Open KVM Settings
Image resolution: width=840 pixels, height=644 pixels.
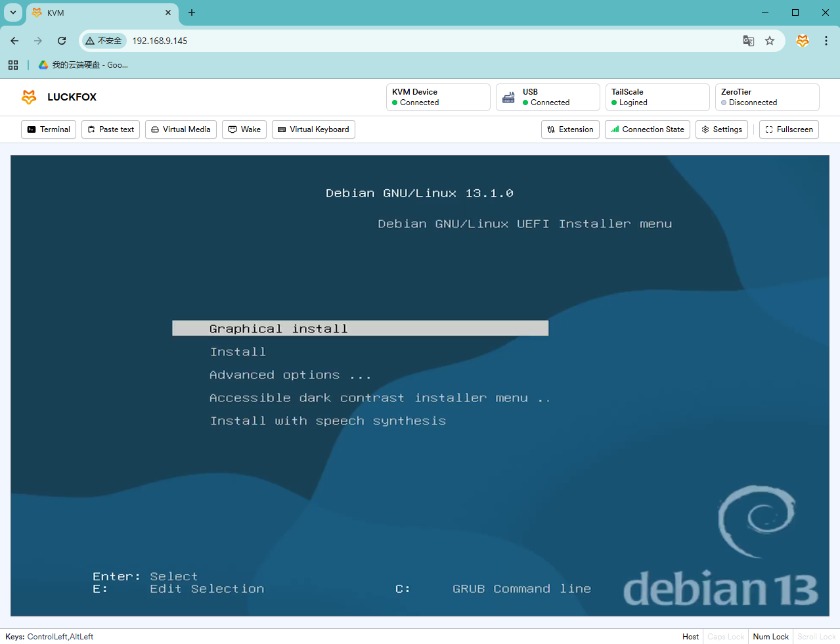721,129
